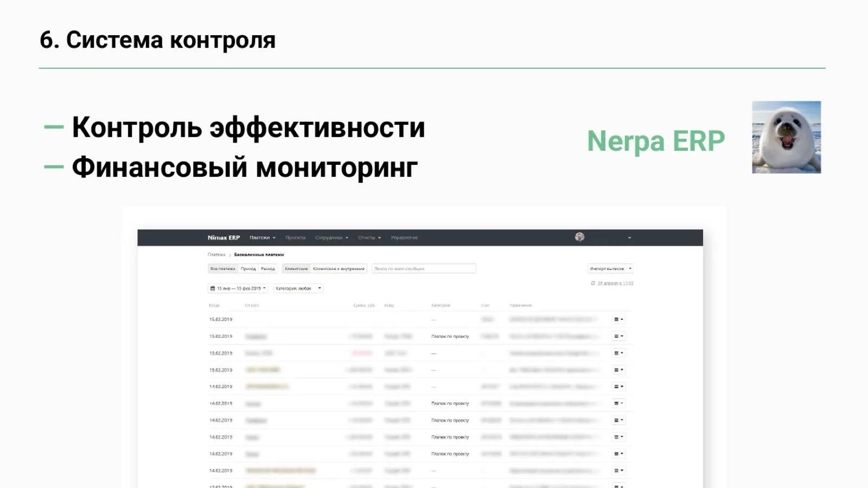Viewport: 868px width, 488px height.
Task: Select the Приход filter
Action: point(248,268)
